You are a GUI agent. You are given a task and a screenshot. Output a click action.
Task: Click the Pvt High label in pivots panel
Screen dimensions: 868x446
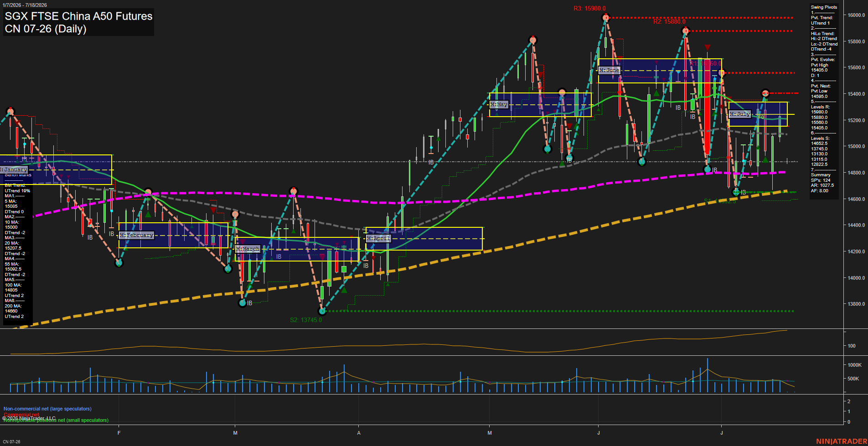819,65
